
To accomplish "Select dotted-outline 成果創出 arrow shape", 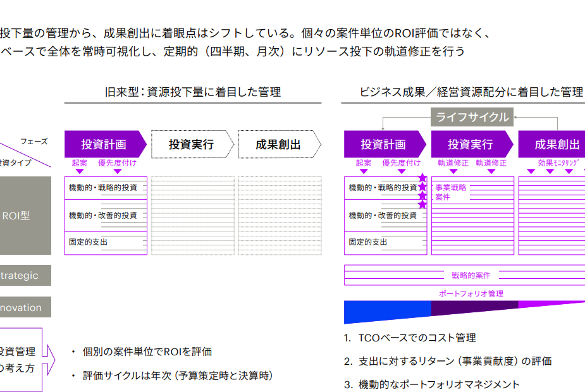I will coord(280,144).
